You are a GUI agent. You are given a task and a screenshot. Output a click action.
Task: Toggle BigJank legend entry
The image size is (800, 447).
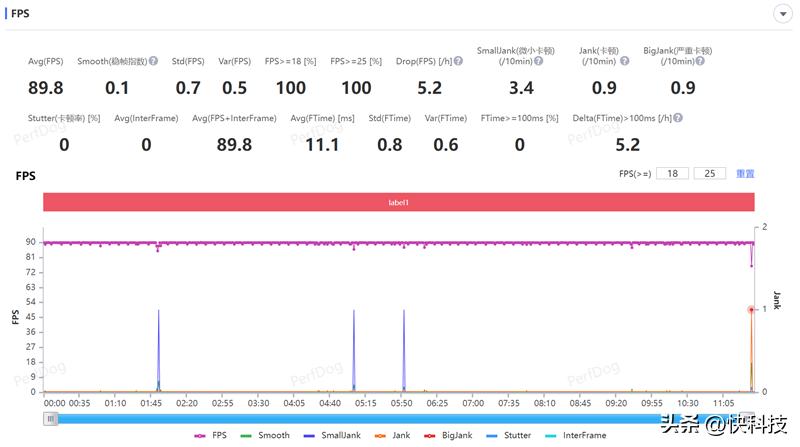pyautogui.click(x=448, y=435)
